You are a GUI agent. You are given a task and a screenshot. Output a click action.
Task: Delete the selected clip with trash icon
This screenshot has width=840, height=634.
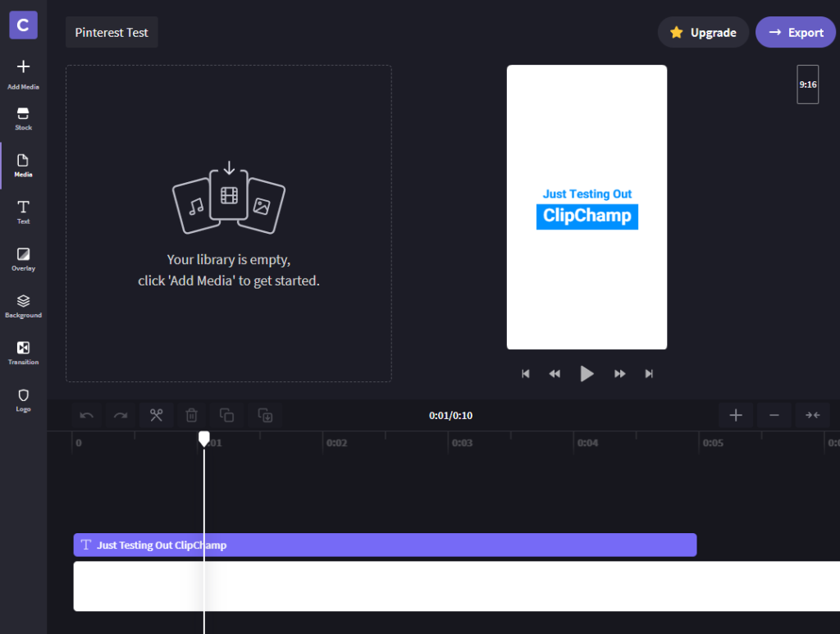point(191,415)
